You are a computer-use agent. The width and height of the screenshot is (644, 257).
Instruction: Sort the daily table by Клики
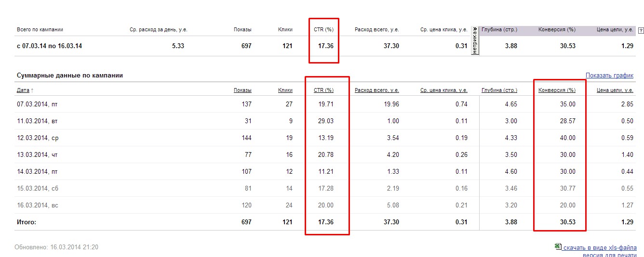click(285, 90)
